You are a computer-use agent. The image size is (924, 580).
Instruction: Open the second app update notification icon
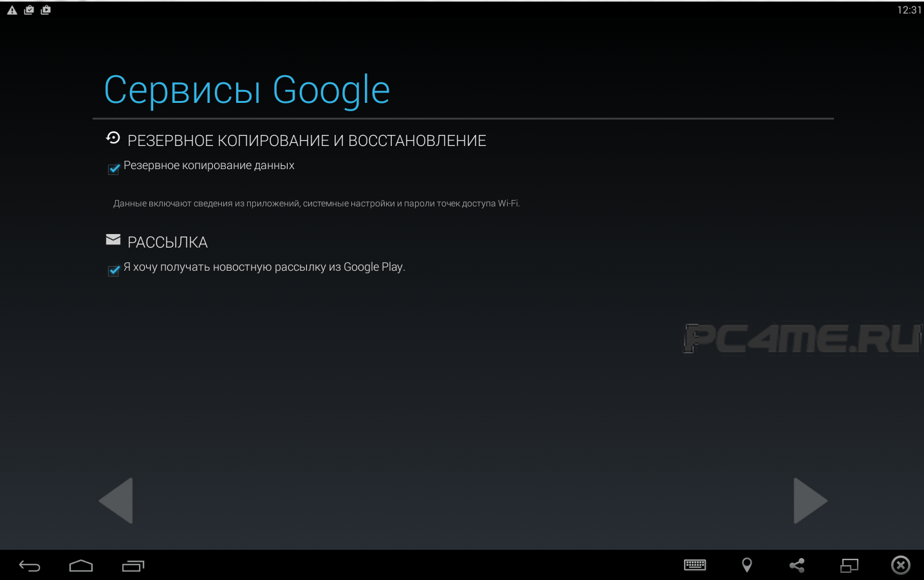(46, 10)
